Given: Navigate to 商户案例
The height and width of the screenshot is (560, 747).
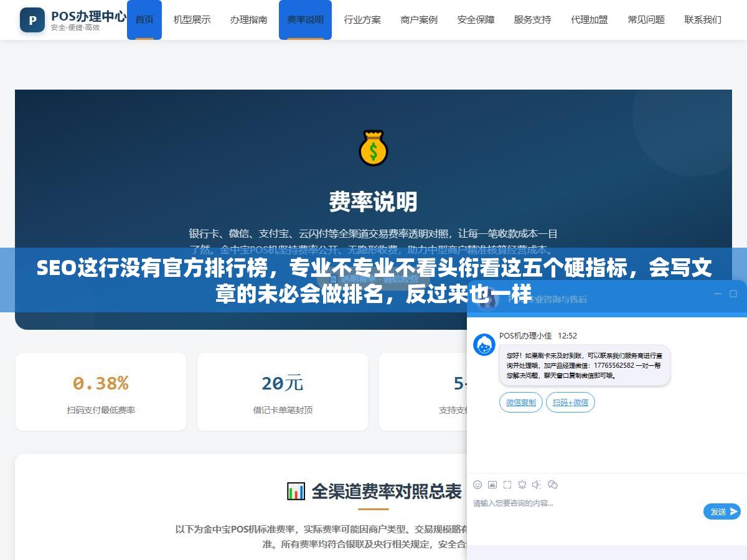Looking at the screenshot, I should coord(419,20).
